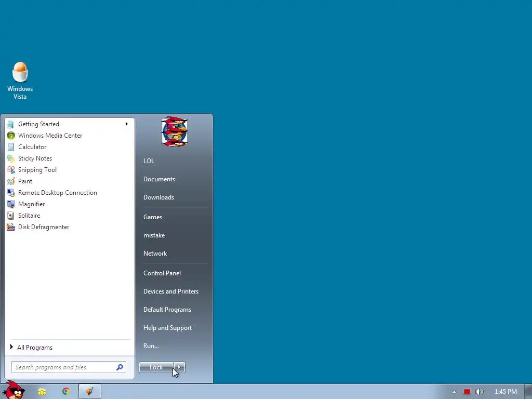This screenshot has height=399, width=532.
Task: Select the active taskbar app beside Chrome
Action: 89,392
